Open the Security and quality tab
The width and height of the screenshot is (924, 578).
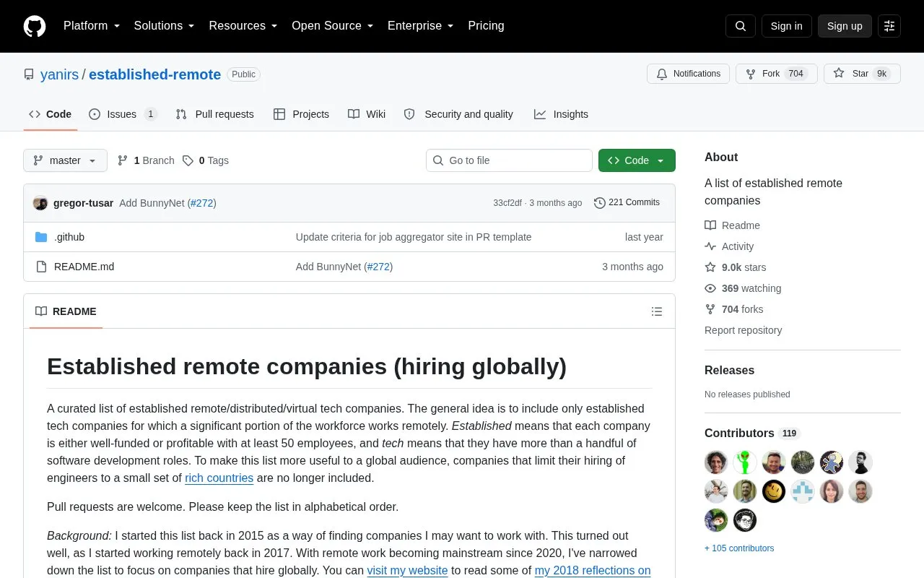pyautogui.click(x=458, y=114)
